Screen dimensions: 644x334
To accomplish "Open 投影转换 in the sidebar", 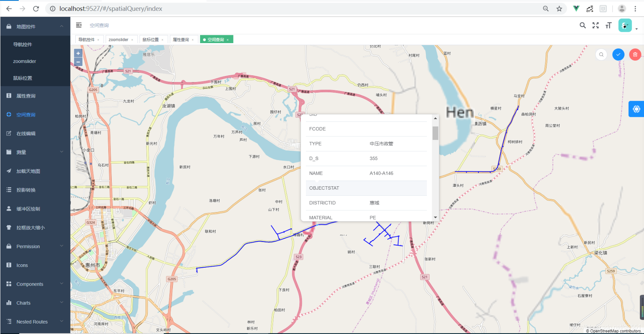I will (35, 190).
